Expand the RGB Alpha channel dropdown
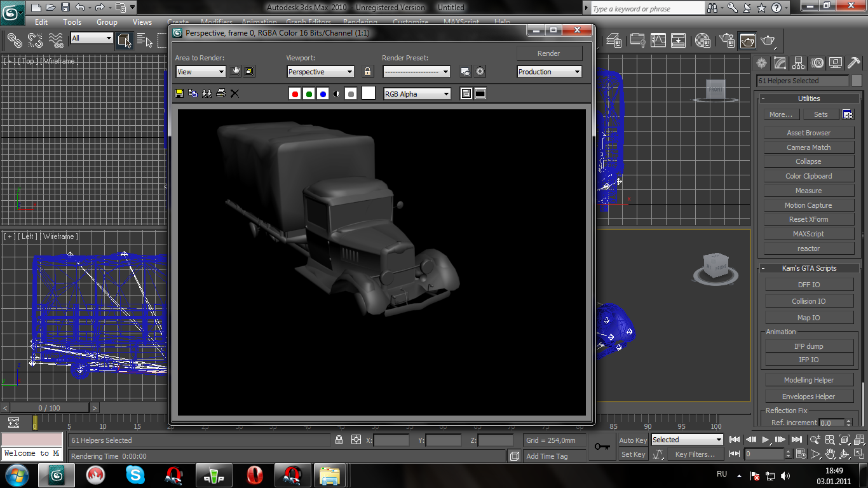868x488 pixels. (417, 94)
